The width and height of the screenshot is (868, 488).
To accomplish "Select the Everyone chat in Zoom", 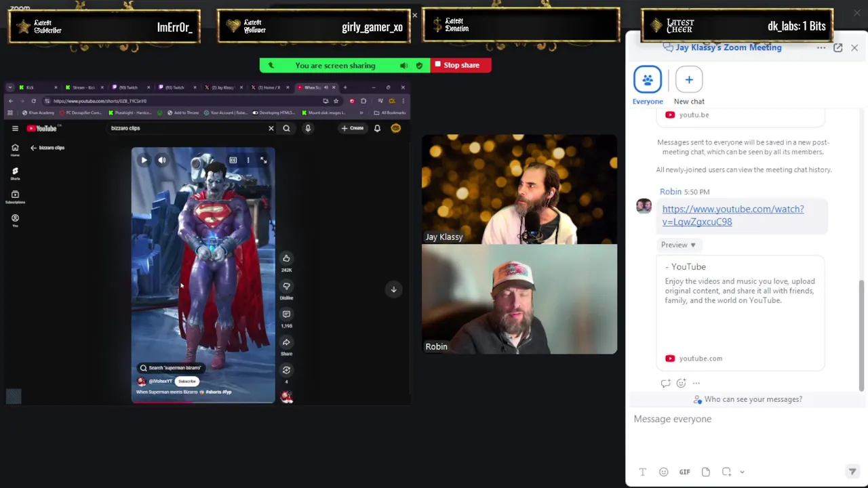I will click(x=648, y=85).
